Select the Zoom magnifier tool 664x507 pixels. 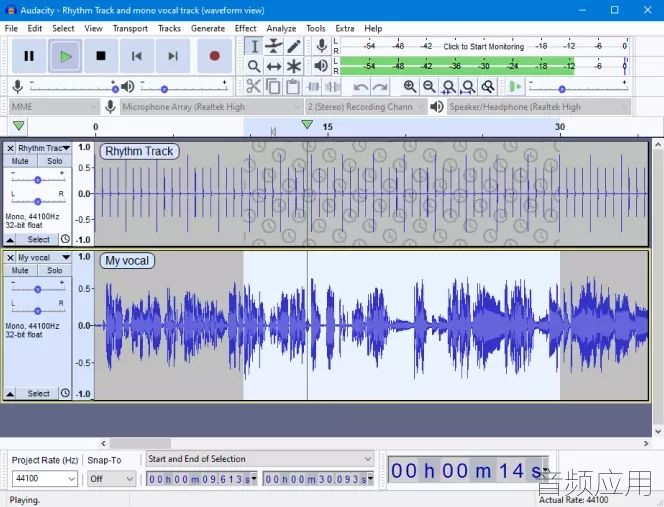pos(254,66)
